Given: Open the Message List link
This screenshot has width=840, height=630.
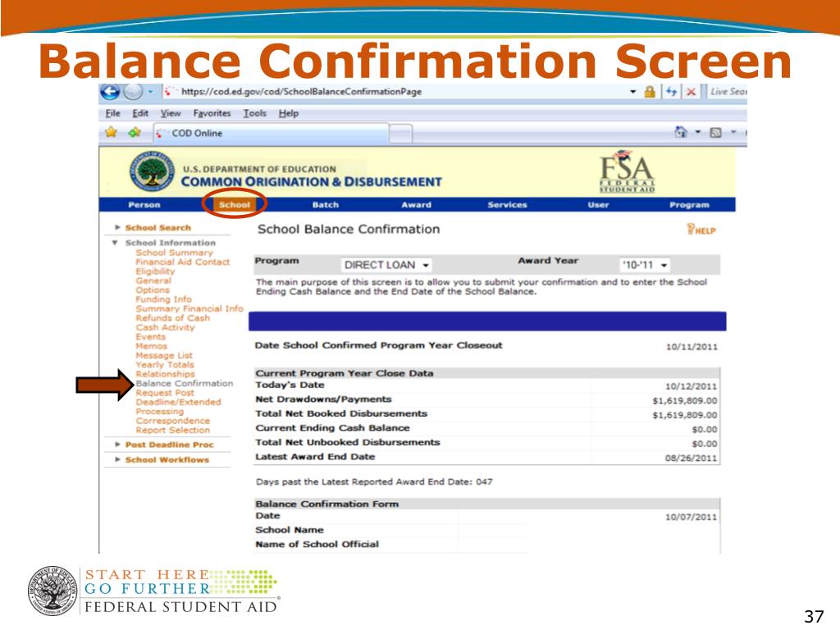Looking at the screenshot, I should pyautogui.click(x=164, y=355).
